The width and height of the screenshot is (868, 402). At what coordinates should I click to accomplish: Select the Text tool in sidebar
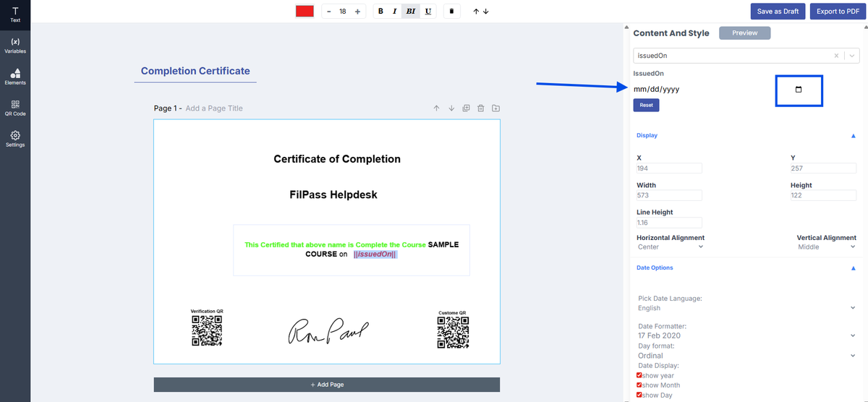(x=15, y=14)
